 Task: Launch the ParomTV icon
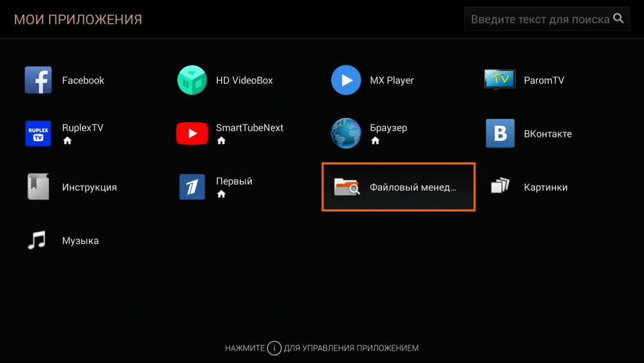point(500,80)
